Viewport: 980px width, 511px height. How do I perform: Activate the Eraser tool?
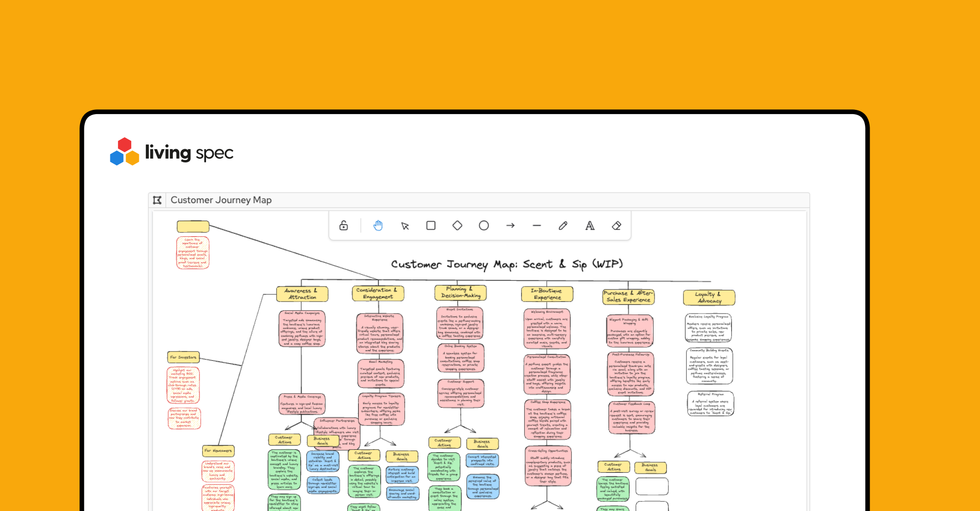tap(616, 226)
